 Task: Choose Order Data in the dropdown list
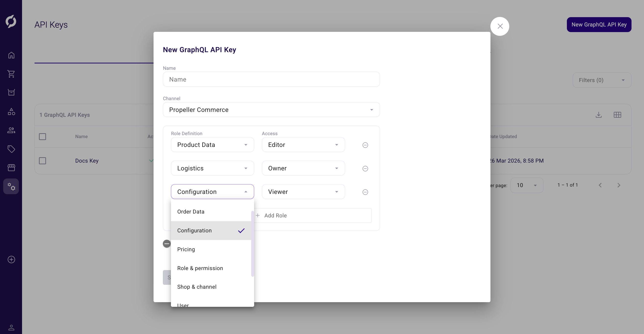191,212
